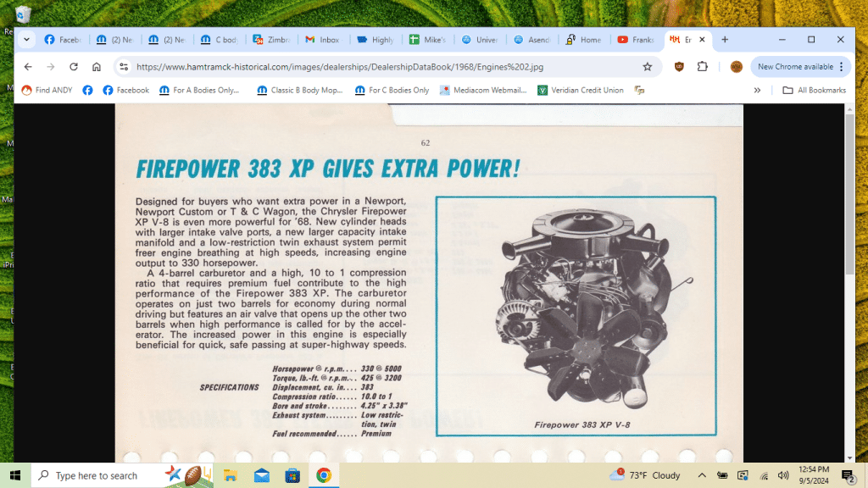The image size is (868, 488).
Task: Open File Explorer from the taskbar
Action: [231, 475]
